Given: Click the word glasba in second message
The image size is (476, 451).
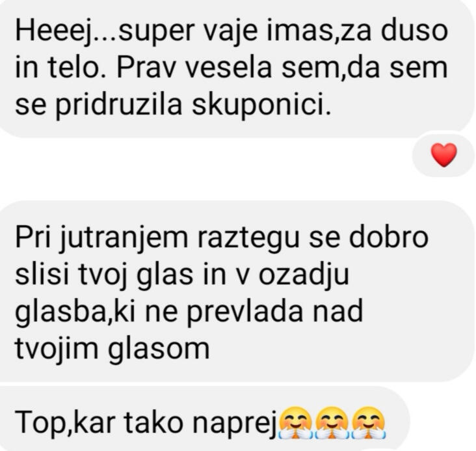Looking at the screenshot, I should (x=60, y=313).
